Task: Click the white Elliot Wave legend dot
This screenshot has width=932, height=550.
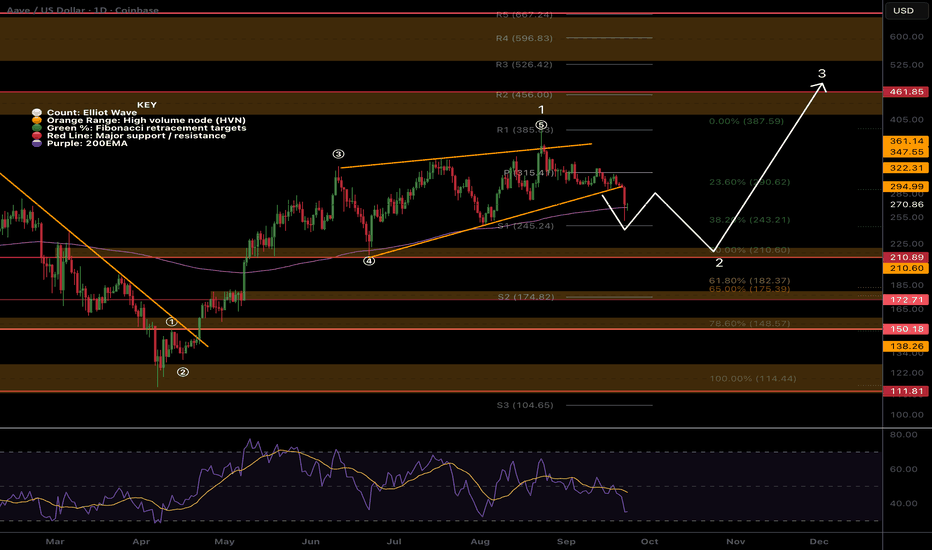Action: [x=37, y=112]
